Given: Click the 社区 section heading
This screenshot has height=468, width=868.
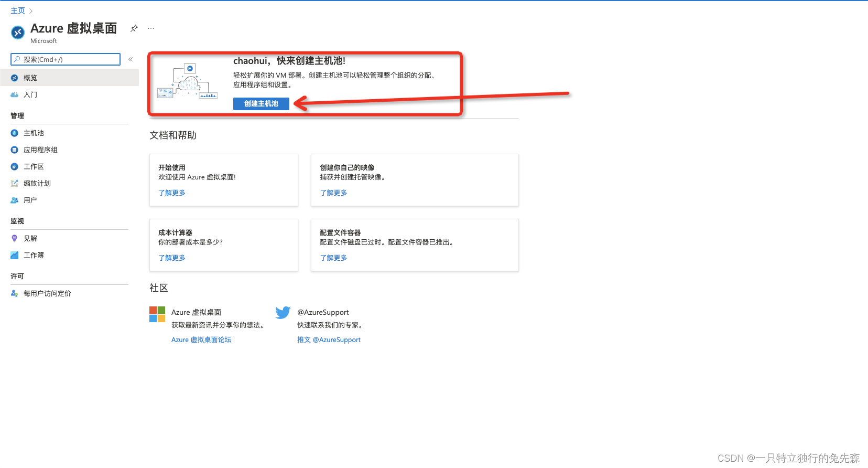Looking at the screenshot, I should (x=159, y=288).
